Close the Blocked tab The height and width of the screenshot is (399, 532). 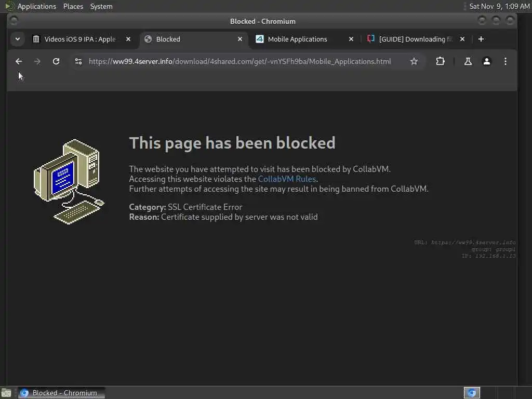point(240,39)
